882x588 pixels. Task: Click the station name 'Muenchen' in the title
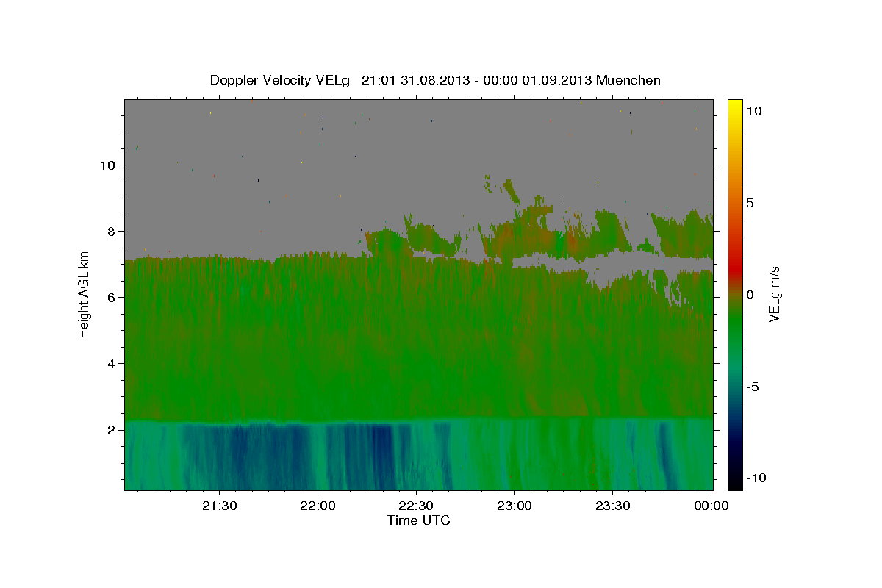click(x=628, y=80)
